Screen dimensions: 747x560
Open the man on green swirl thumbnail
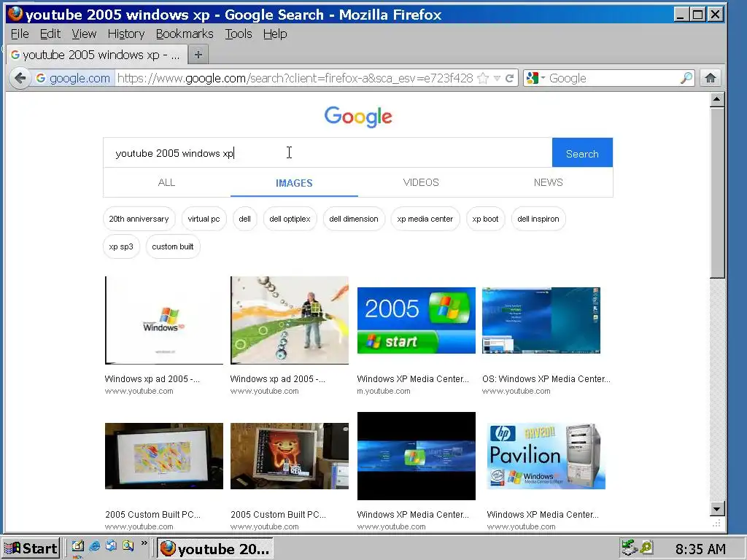coord(289,320)
